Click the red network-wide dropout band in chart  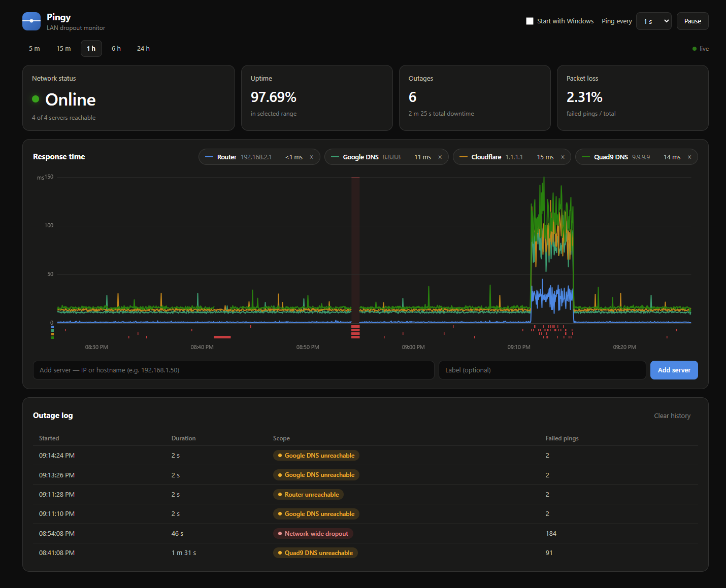[355, 250]
